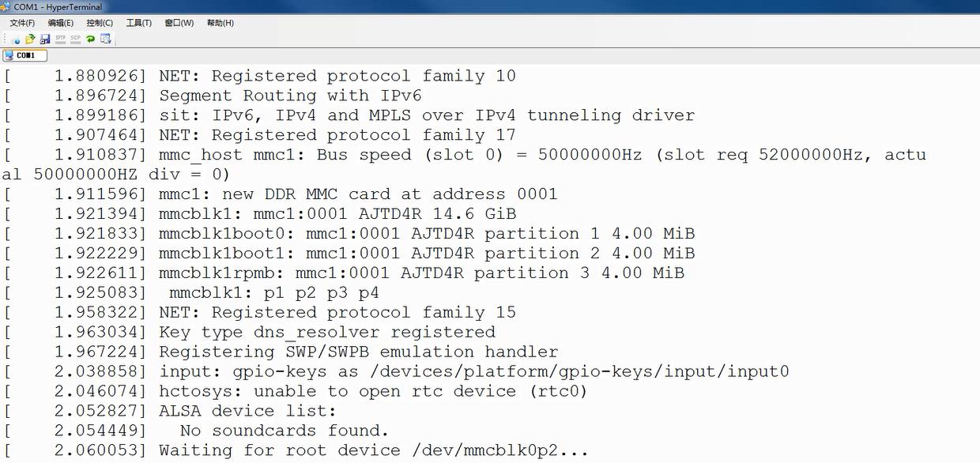
Task: Click the 'ALSA device list:' log line
Action: 247,411
